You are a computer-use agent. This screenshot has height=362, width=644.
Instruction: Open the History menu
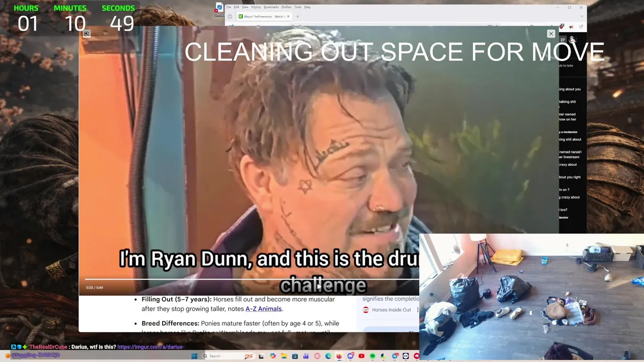click(256, 7)
